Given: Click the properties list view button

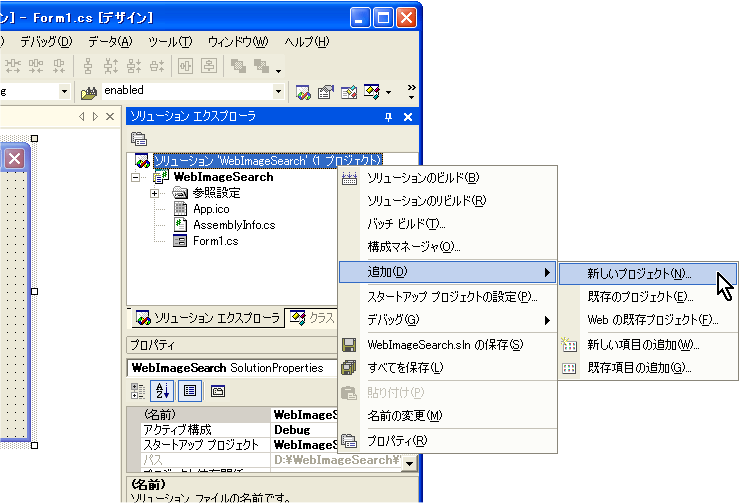Looking at the screenshot, I should pos(190,391).
